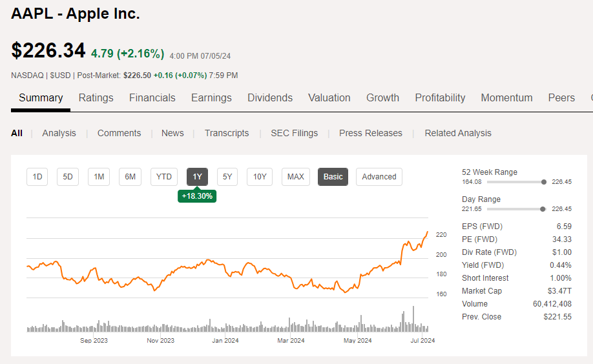Click the Short Interest label

(485, 278)
